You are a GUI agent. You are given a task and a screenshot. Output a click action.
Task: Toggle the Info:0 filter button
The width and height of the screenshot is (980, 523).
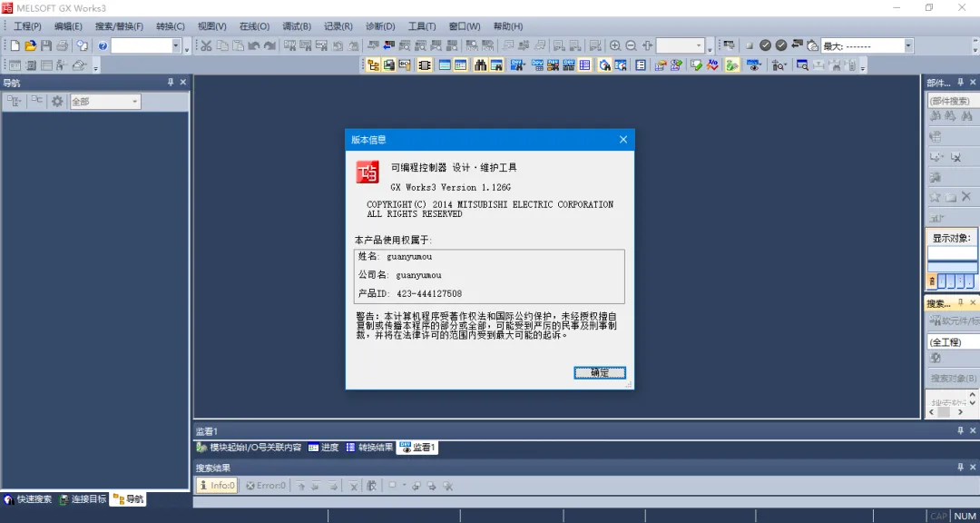click(x=217, y=486)
